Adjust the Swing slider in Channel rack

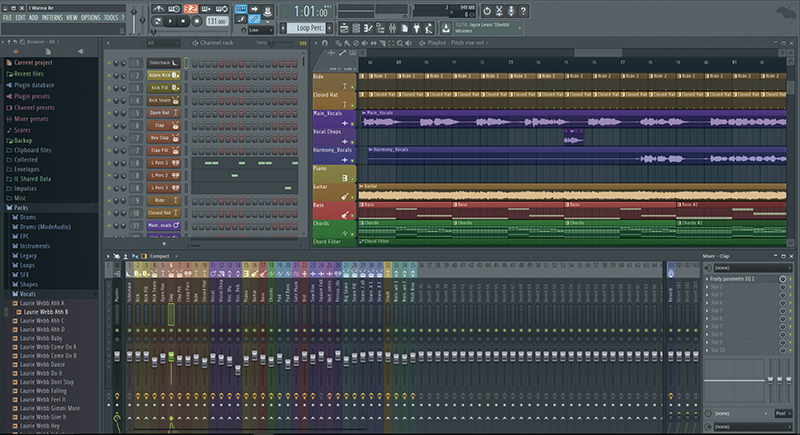point(273,43)
